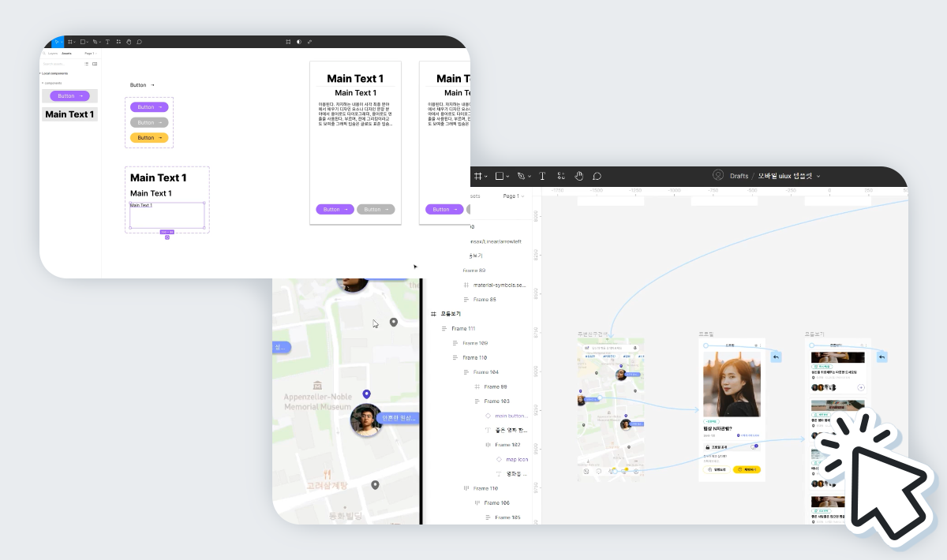Select the Move tool in components window

coord(57,42)
